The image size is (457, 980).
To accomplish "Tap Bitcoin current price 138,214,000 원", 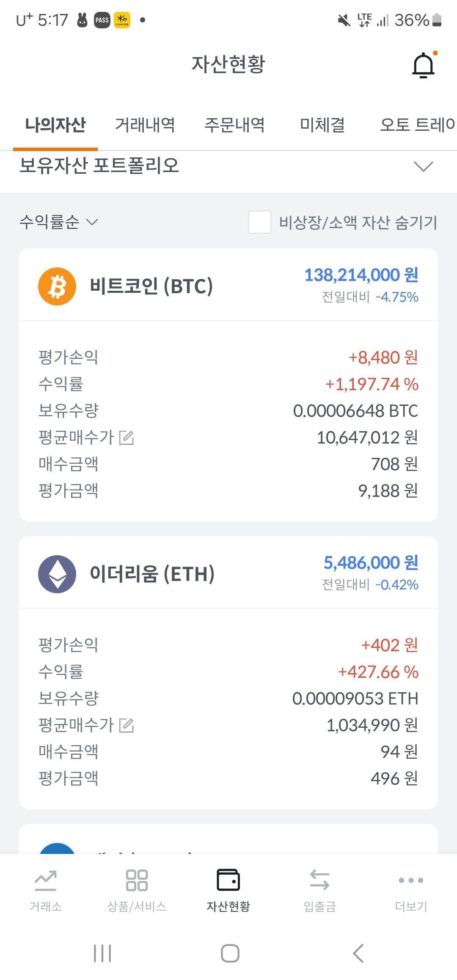I will (x=361, y=275).
